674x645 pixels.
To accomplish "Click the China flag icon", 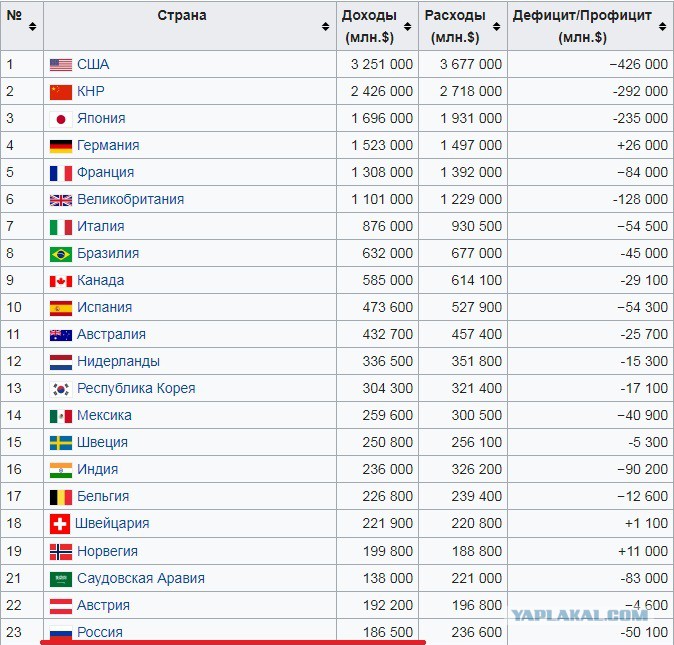I will pyautogui.click(x=60, y=92).
